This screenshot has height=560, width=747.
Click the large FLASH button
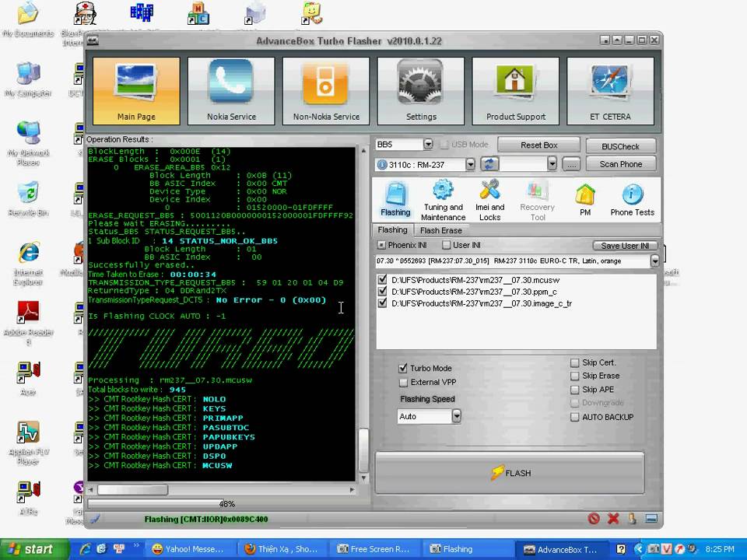[x=510, y=473]
